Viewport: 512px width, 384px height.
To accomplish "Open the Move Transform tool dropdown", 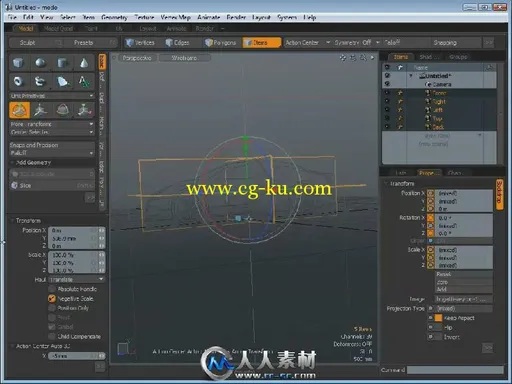I will [52, 124].
